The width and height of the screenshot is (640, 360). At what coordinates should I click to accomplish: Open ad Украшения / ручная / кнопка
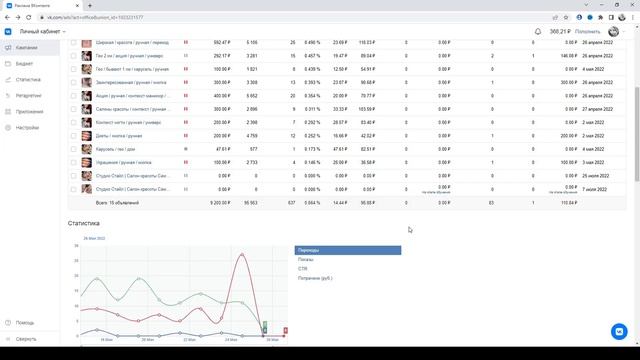point(123,162)
